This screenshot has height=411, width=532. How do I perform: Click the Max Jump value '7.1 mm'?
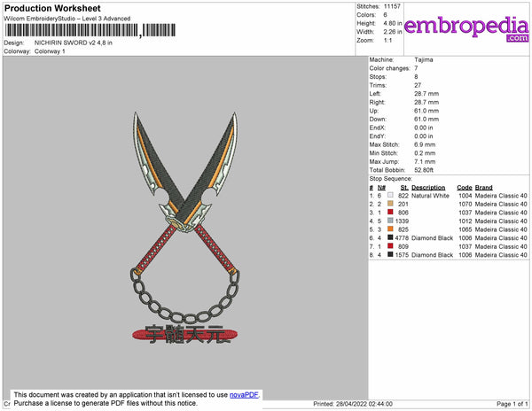[x=425, y=161]
